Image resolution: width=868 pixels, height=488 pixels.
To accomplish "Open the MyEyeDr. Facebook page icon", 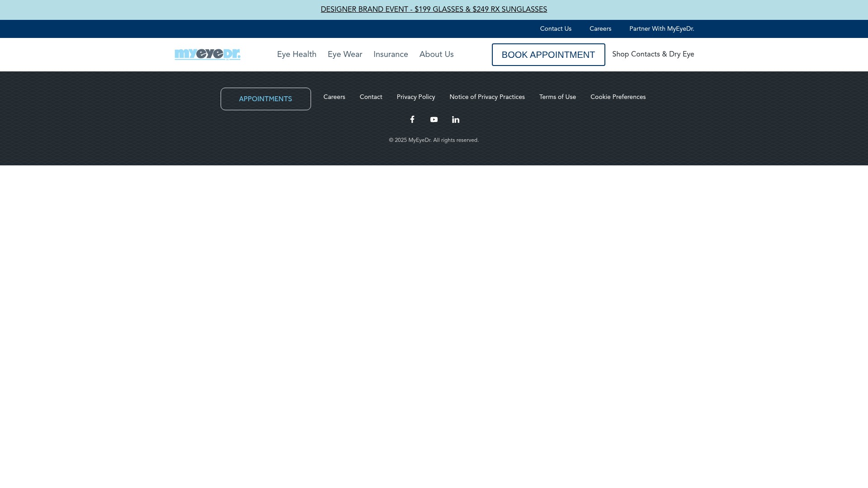I will point(412,119).
